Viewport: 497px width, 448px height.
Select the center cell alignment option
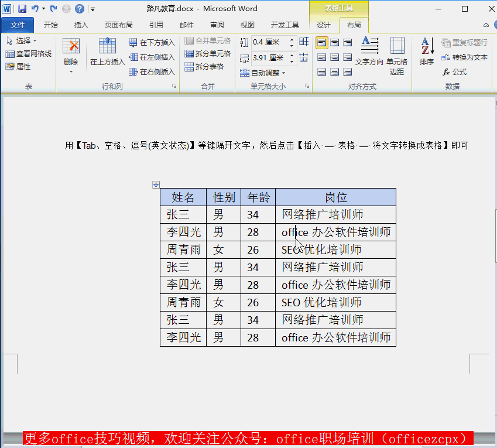pos(335,57)
